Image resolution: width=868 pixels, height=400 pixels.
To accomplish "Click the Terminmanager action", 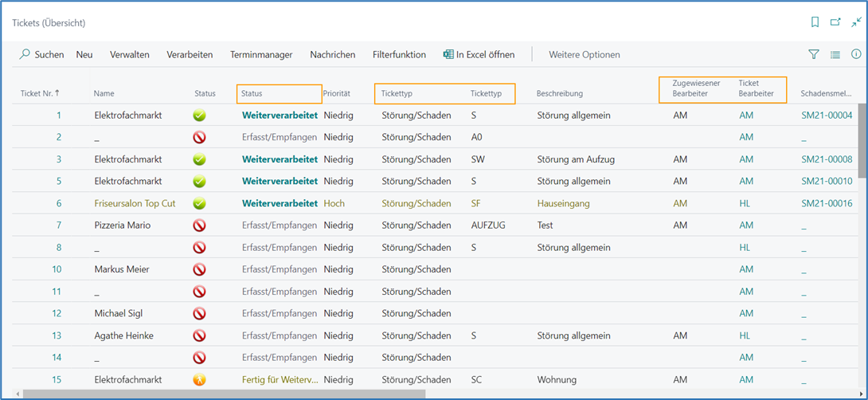I will coord(261,55).
